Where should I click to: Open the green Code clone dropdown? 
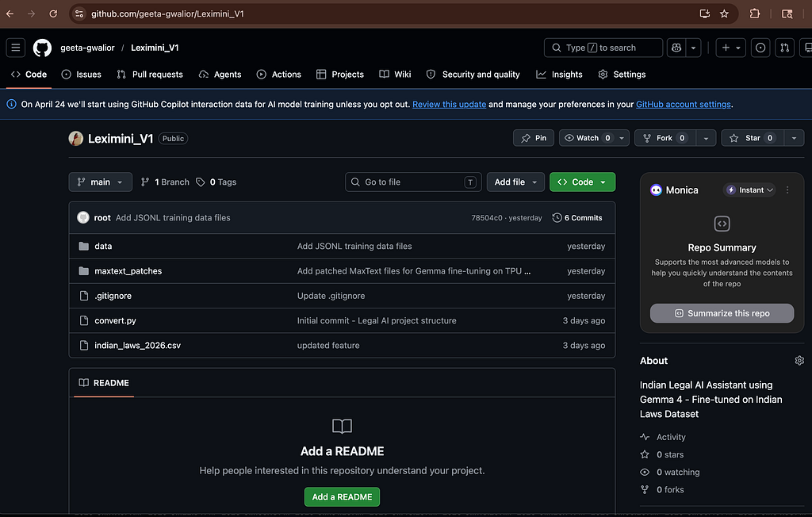coord(582,182)
